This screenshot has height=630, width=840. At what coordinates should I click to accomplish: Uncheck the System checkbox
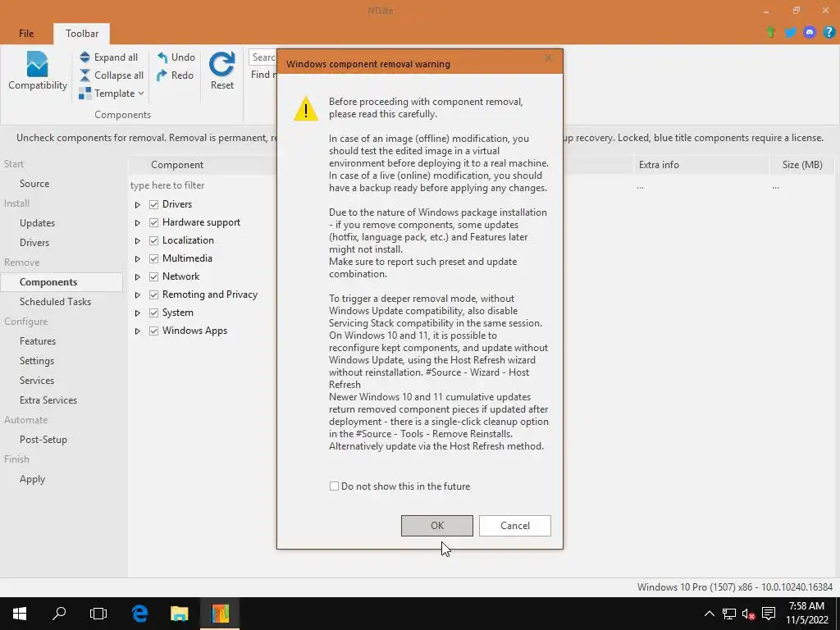[x=153, y=313]
